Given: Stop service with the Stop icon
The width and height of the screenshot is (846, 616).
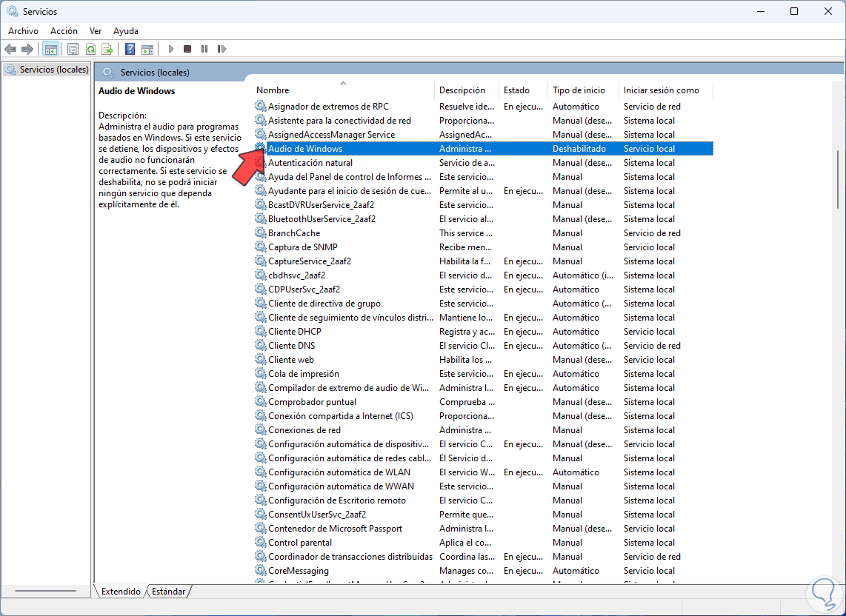Looking at the screenshot, I should click(x=187, y=49).
